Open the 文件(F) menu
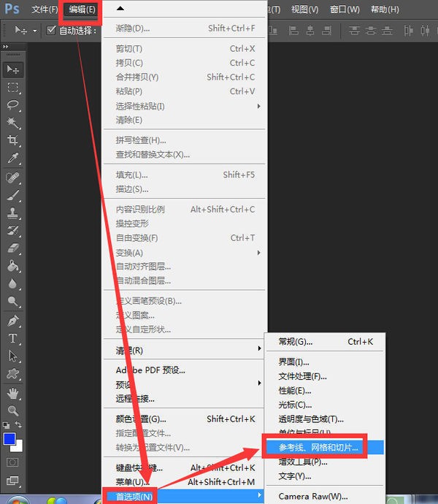 [45, 9]
